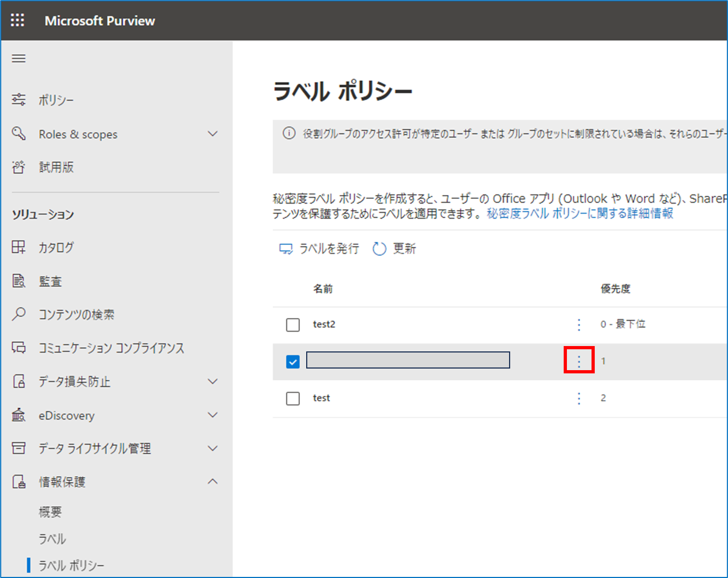Open ポリシー in the sidebar
Viewport: 728px width, 578px height.
click(56, 100)
